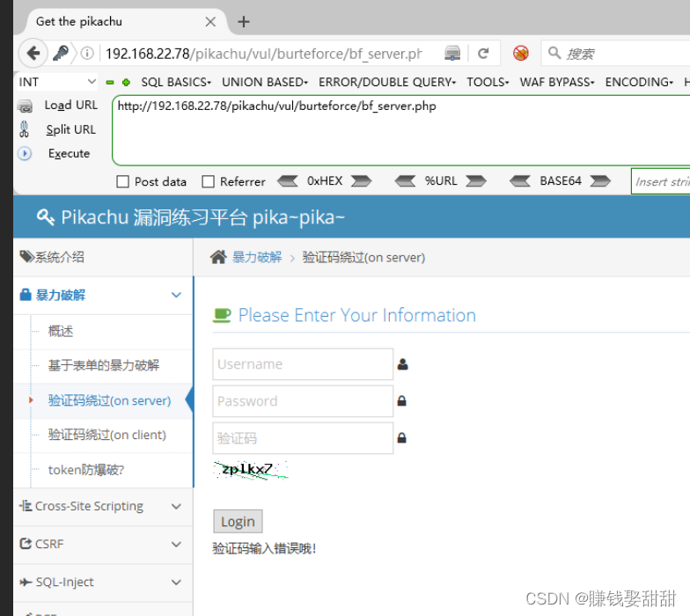690x616 pixels.
Task: Click right arrow of %URL encode
Action: pyautogui.click(x=476, y=181)
